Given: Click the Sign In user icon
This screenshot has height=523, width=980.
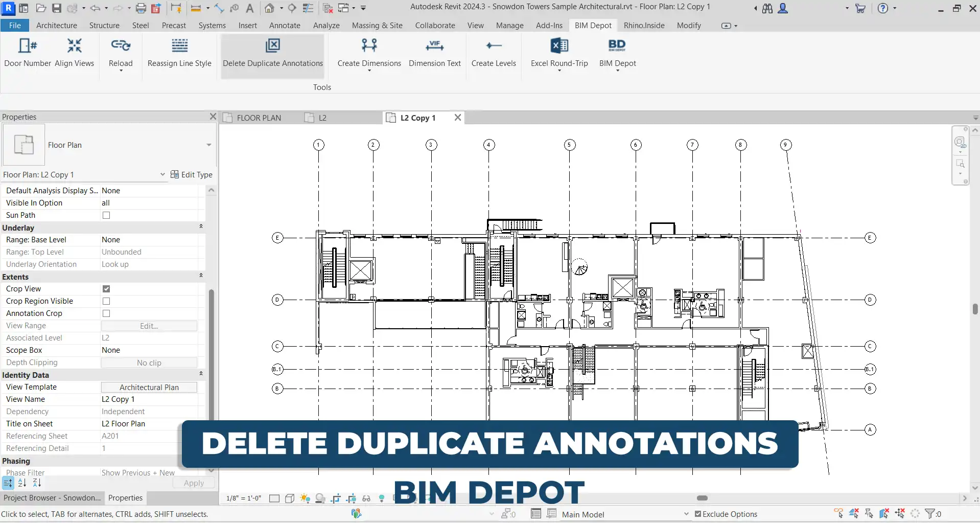Looking at the screenshot, I should (783, 8).
